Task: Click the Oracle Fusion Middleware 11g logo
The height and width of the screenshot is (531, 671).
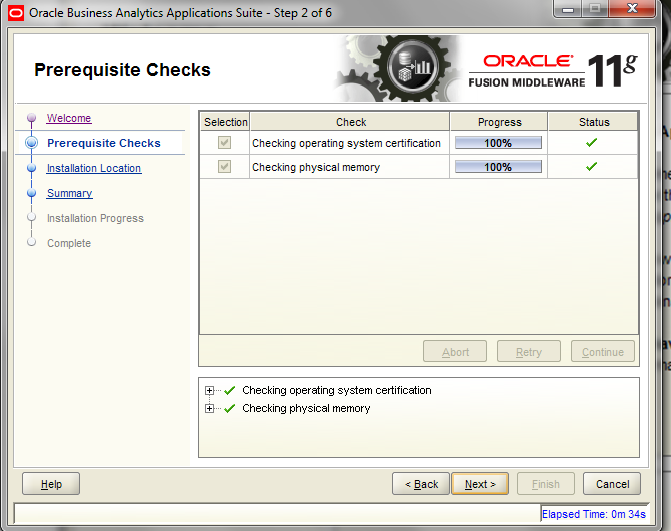Action: [553, 71]
